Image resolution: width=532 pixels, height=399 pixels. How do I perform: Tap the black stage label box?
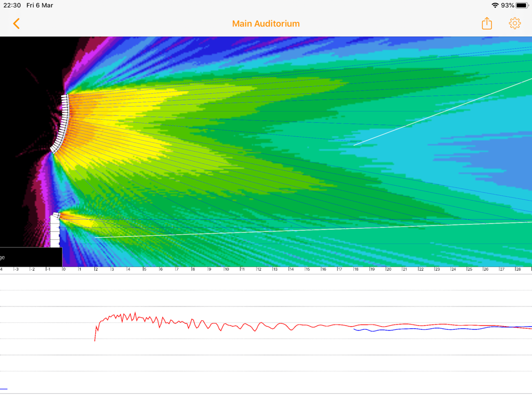[31, 257]
